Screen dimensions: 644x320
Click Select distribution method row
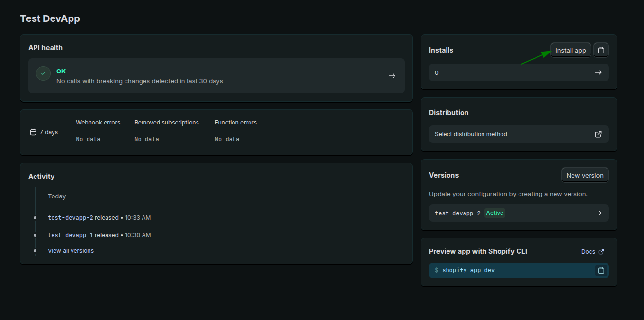click(x=511, y=134)
